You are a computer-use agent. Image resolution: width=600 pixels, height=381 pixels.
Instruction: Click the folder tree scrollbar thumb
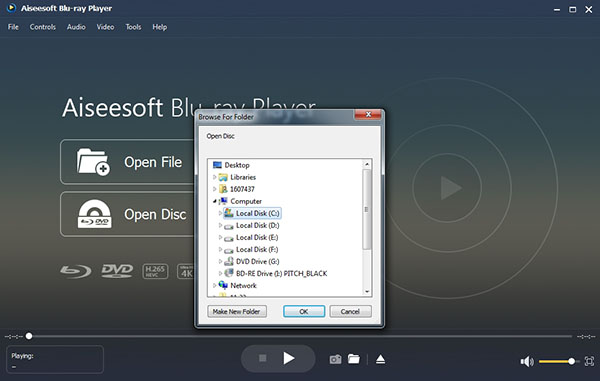point(367,209)
